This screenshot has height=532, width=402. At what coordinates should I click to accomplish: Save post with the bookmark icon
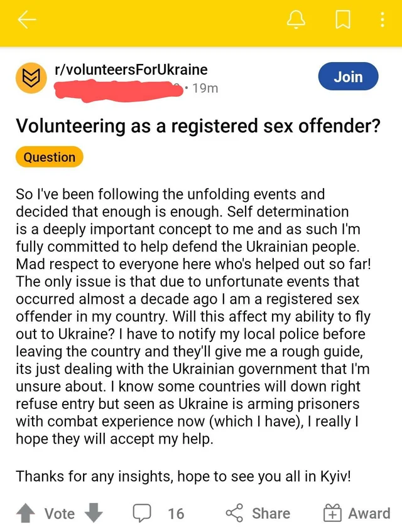[x=342, y=21]
